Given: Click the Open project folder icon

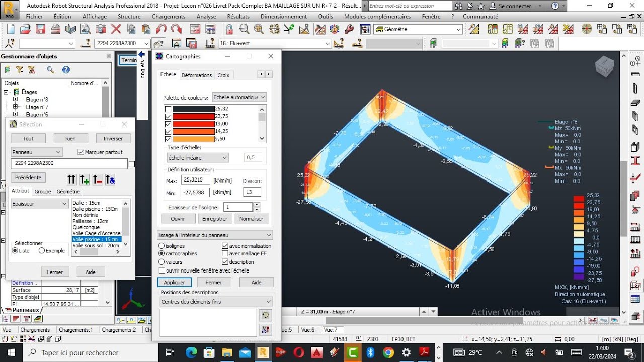Looking at the screenshot, I should [26, 29].
